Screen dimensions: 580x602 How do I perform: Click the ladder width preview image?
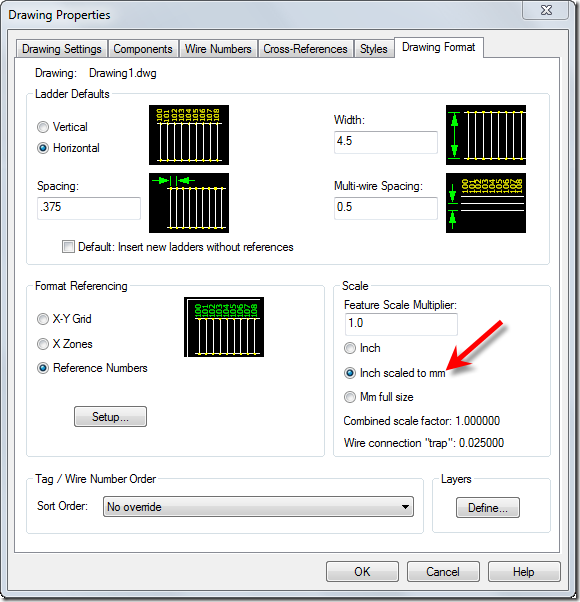[x=486, y=135]
